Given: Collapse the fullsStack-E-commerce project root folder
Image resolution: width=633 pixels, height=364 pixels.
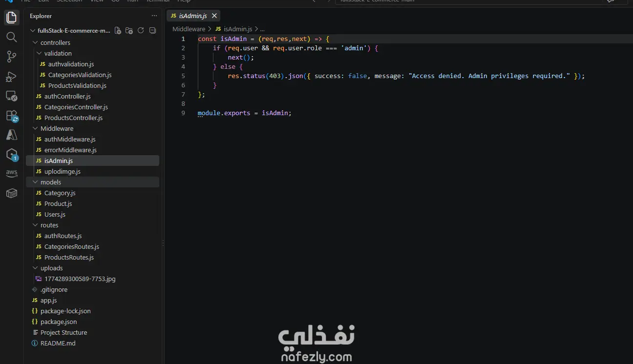Looking at the screenshot, I should pyautogui.click(x=33, y=31).
